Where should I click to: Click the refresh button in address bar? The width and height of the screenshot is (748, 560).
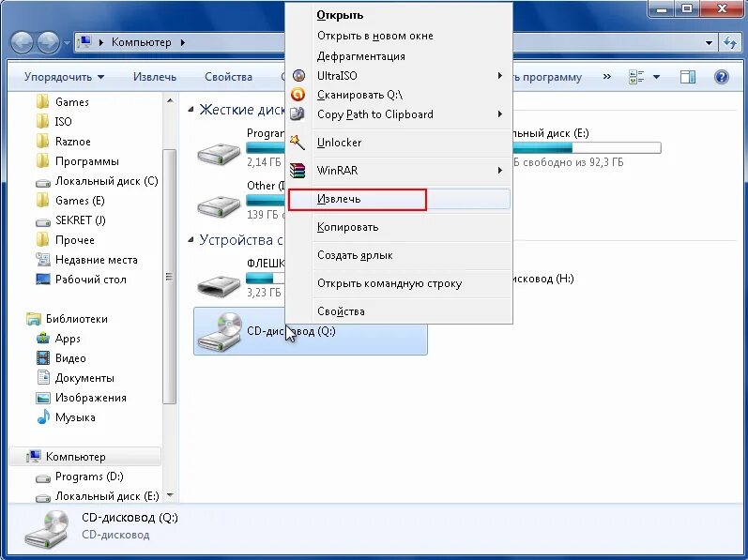click(730, 42)
